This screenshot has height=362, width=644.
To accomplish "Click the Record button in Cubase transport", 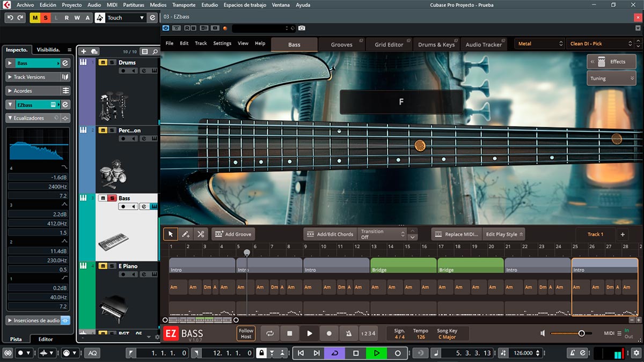I will (x=398, y=353).
